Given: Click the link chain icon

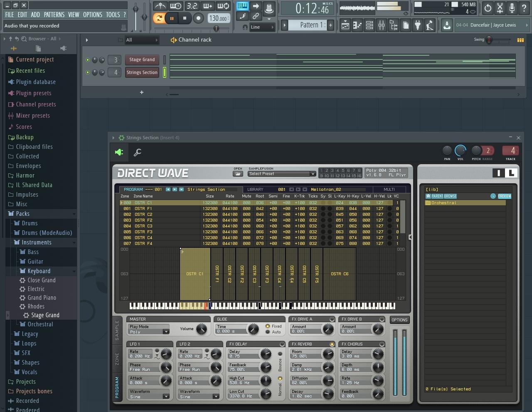Looking at the screenshot, I should (256, 16).
